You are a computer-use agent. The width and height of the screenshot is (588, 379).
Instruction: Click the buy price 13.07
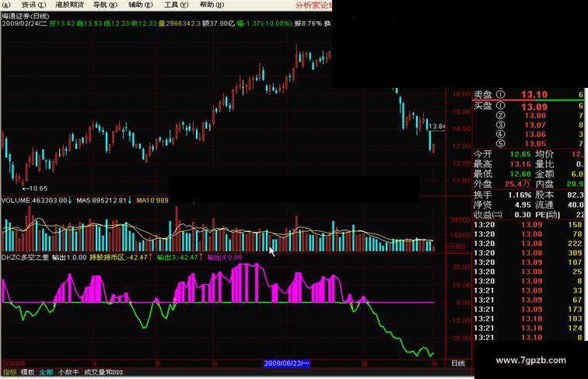click(x=535, y=125)
